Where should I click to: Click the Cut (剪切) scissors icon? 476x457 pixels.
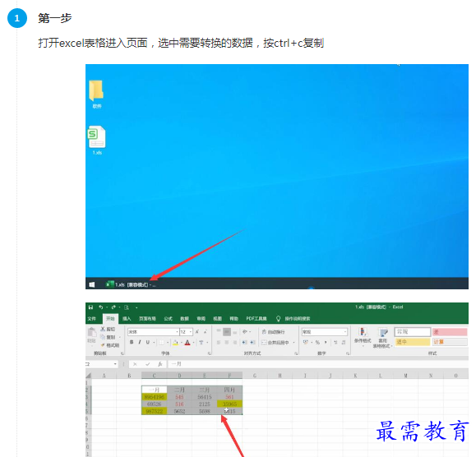103,329
